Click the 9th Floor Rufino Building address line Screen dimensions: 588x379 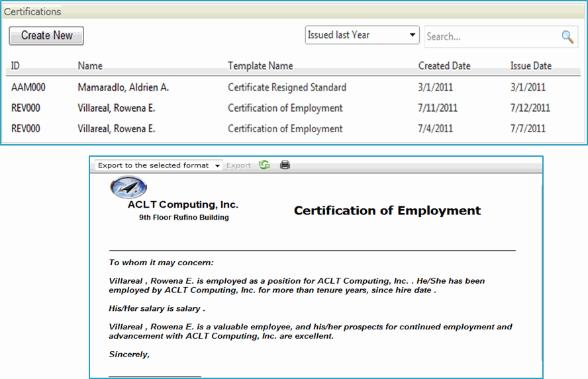[184, 217]
